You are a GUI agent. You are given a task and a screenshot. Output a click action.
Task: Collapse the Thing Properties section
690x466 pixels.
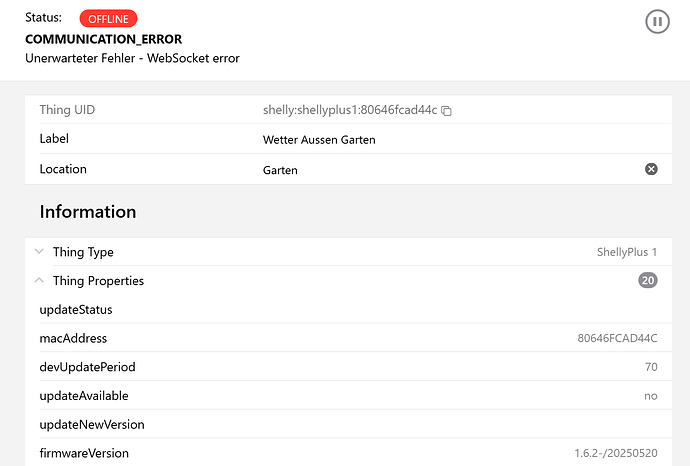tap(39, 281)
